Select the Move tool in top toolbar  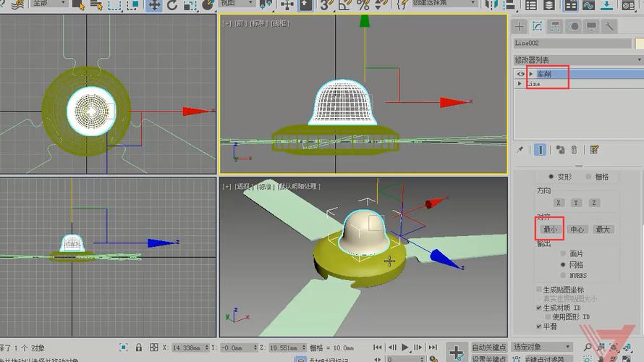click(x=154, y=4)
